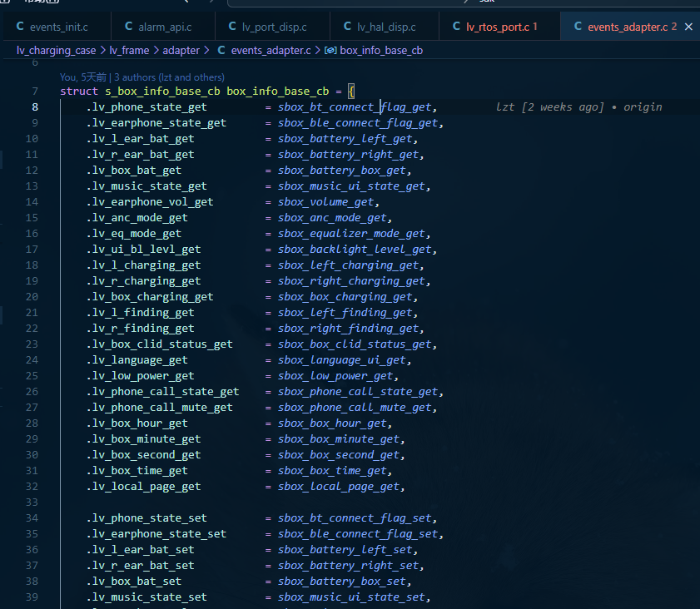
Task: Click '.lv_l_finding_get' member
Action: pyautogui.click(x=140, y=313)
